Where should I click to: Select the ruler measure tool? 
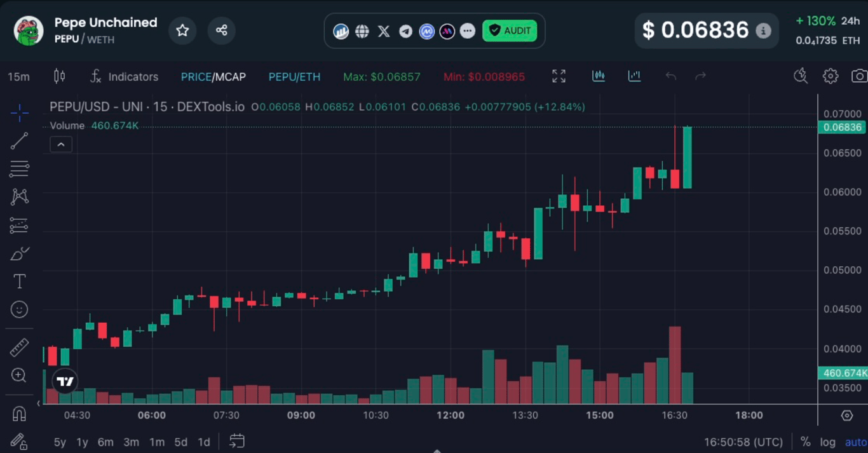[x=19, y=348]
